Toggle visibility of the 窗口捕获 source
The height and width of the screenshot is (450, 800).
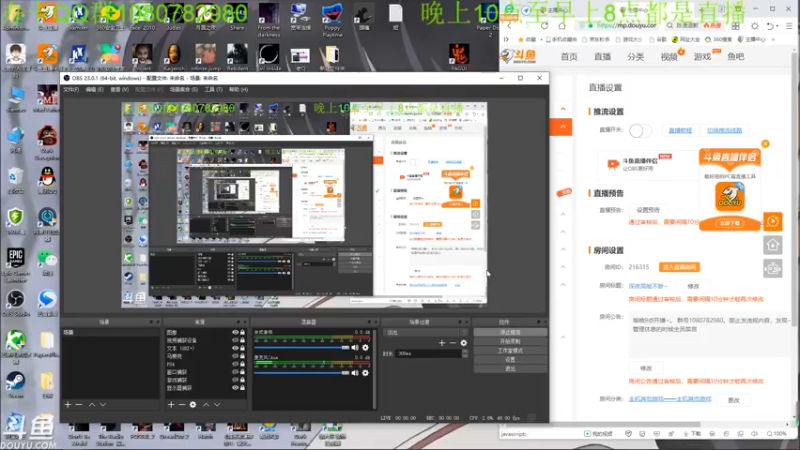(x=235, y=372)
